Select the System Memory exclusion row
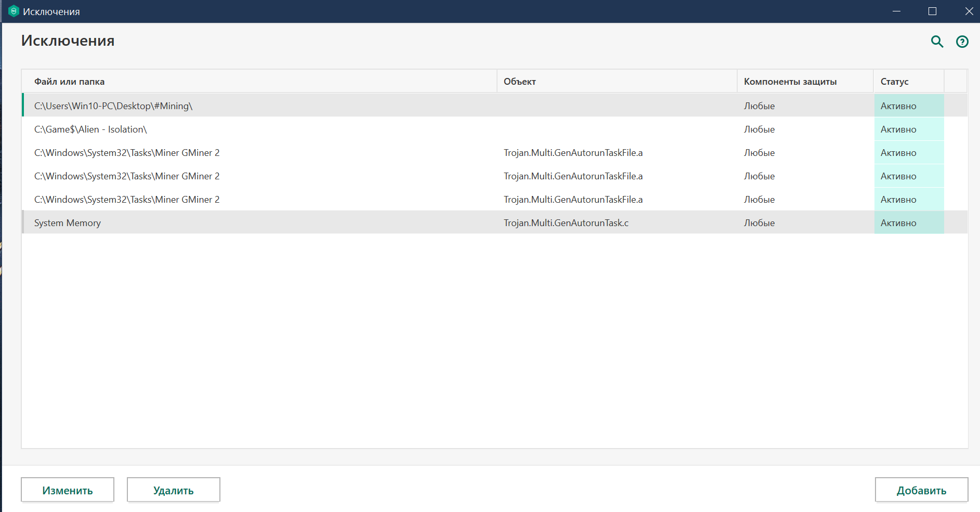Image resolution: width=980 pixels, height=512 pixels. coord(495,223)
